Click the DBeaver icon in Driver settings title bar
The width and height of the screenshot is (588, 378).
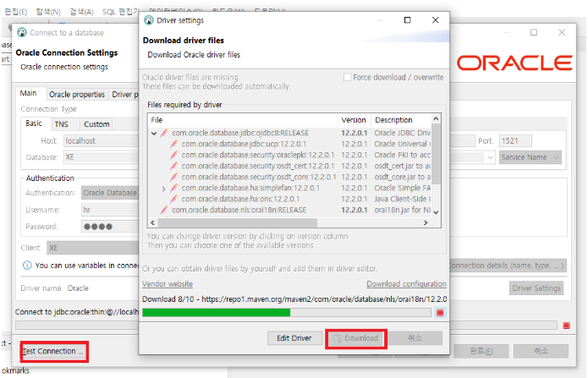coord(149,20)
